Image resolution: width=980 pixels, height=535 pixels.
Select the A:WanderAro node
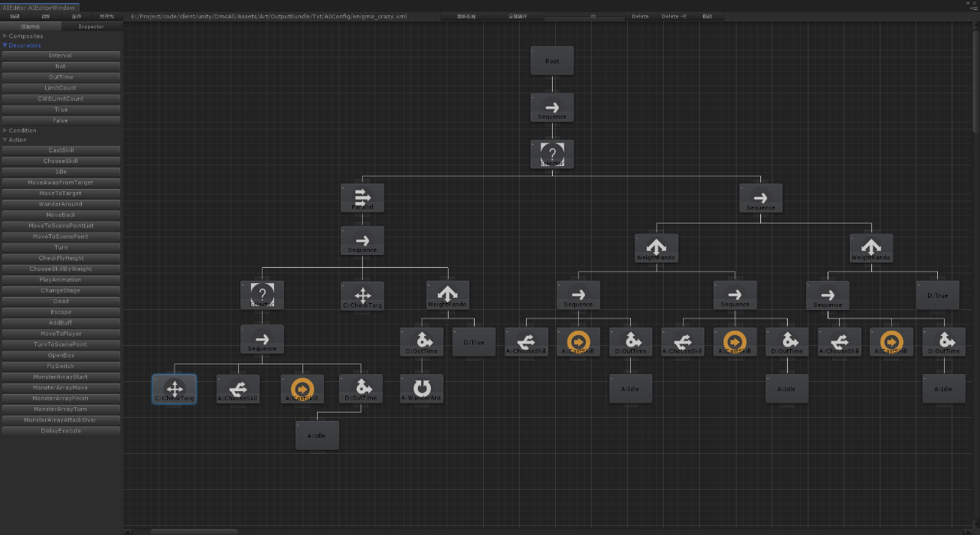[x=421, y=389]
